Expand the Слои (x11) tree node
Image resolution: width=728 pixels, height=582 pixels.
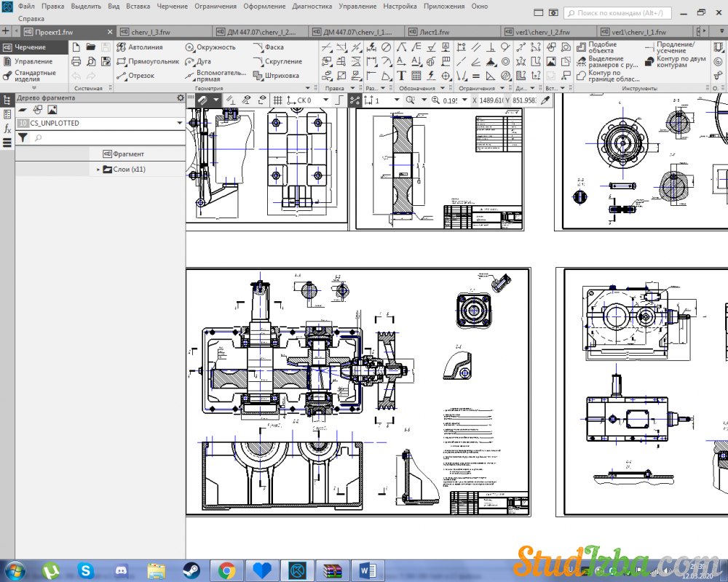pos(98,170)
